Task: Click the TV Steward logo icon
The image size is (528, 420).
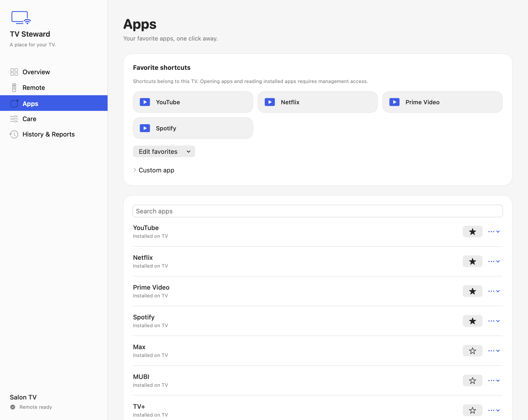Action: coord(21,18)
